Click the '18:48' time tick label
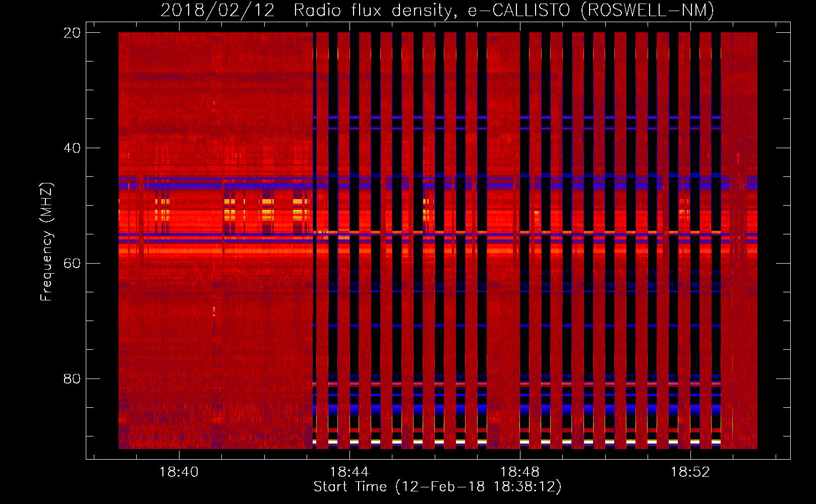 point(519,472)
